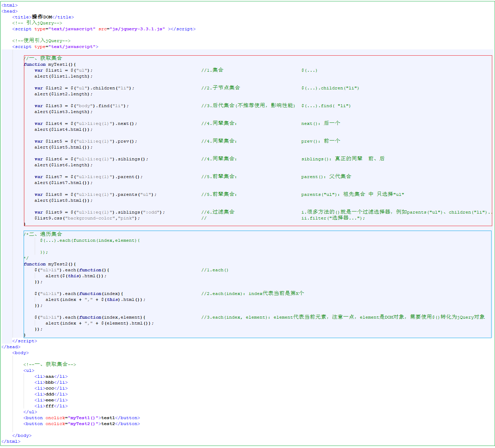
Task: Click the //3.后代集合 comment
Action: (x=247, y=106)
